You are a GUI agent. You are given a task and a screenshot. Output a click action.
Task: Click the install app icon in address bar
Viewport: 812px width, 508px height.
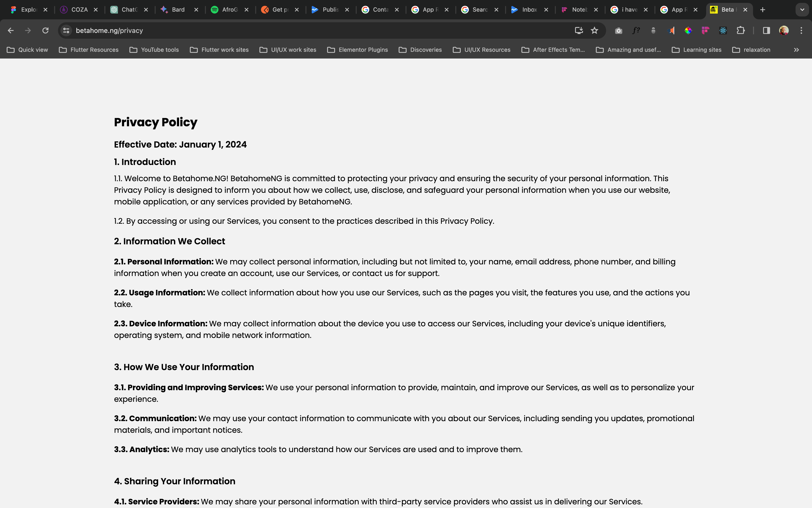tap(579, 30)
